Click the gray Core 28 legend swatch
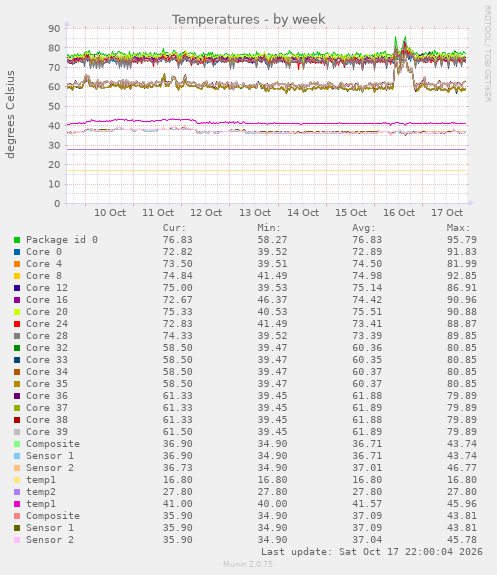Image resolution: width=497 pixels, height=575 pixels. pos(17,336)
